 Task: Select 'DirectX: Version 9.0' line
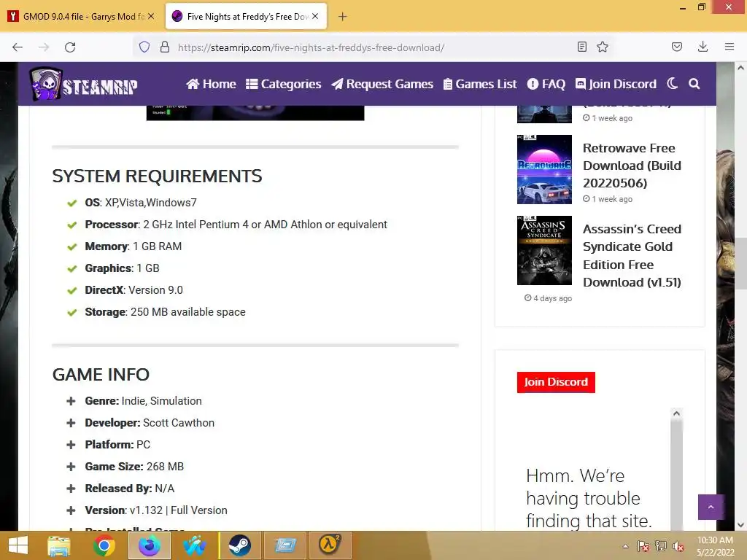tap(134, 290)
